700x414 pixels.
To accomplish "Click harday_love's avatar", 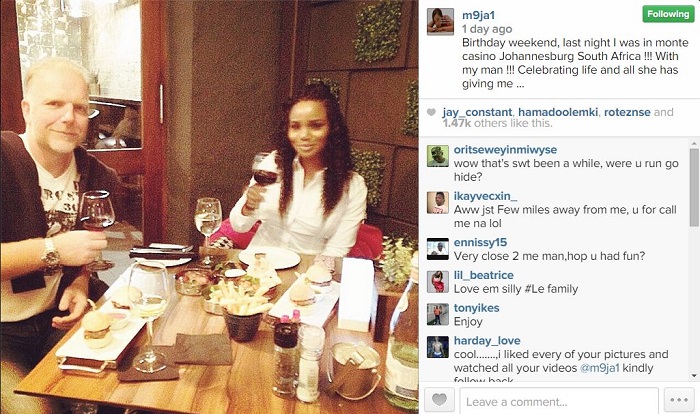I will [438, 347].
